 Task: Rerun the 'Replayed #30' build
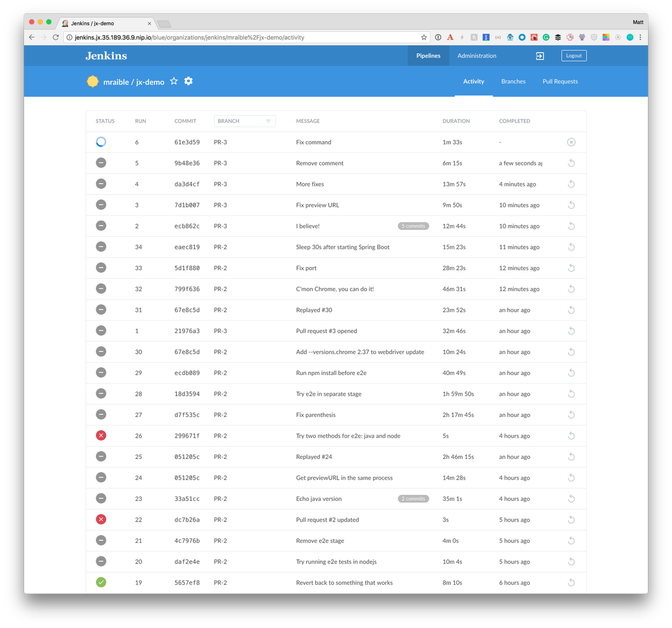(571, 310)
